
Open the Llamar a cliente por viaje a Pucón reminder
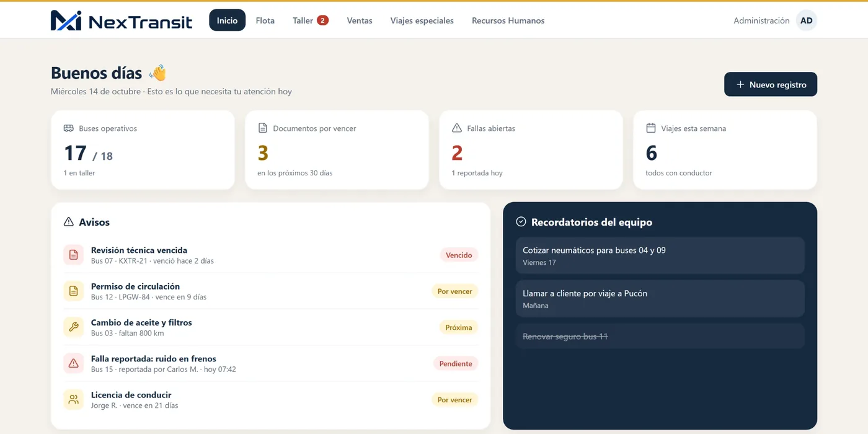(660, 299)
